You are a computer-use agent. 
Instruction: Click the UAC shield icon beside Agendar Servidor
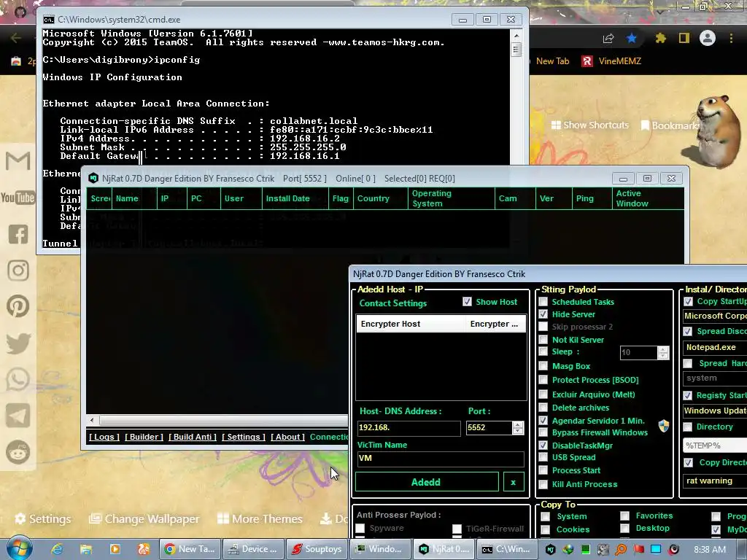coord(664,425)
